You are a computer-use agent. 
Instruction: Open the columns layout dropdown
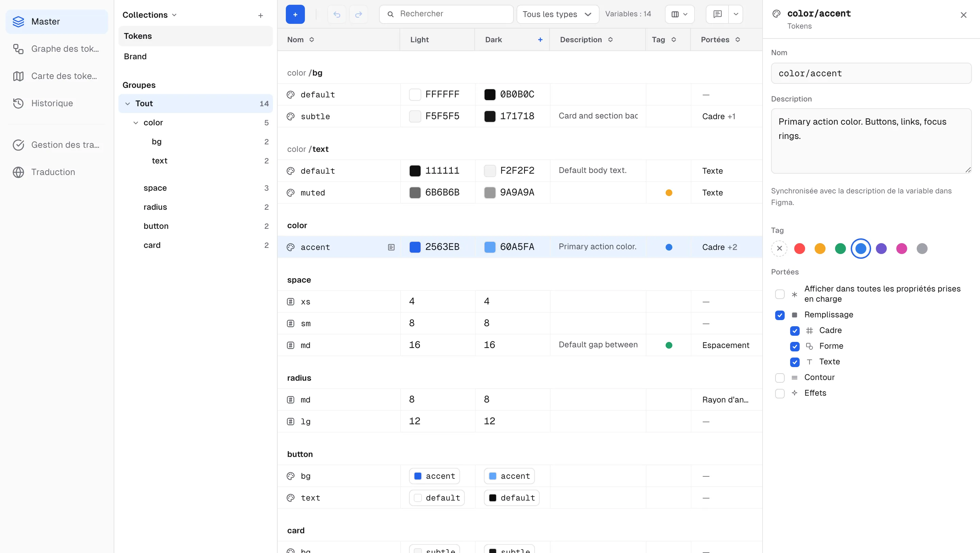(680, 14)
